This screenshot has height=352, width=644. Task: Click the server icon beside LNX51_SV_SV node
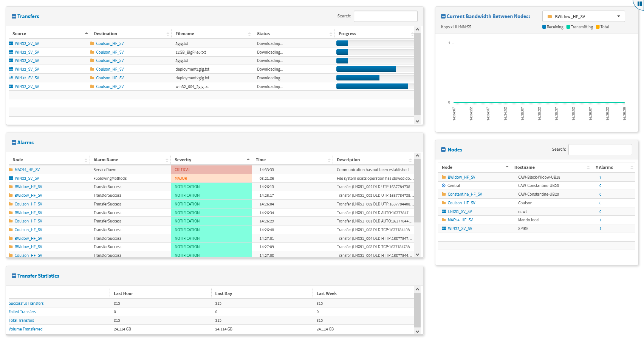point(444,212)
